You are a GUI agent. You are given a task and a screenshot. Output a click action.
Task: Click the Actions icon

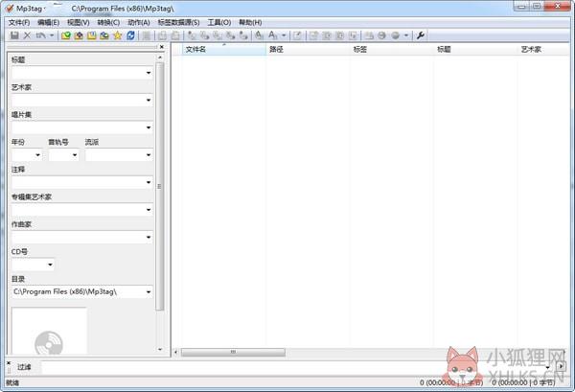[260, 35]
